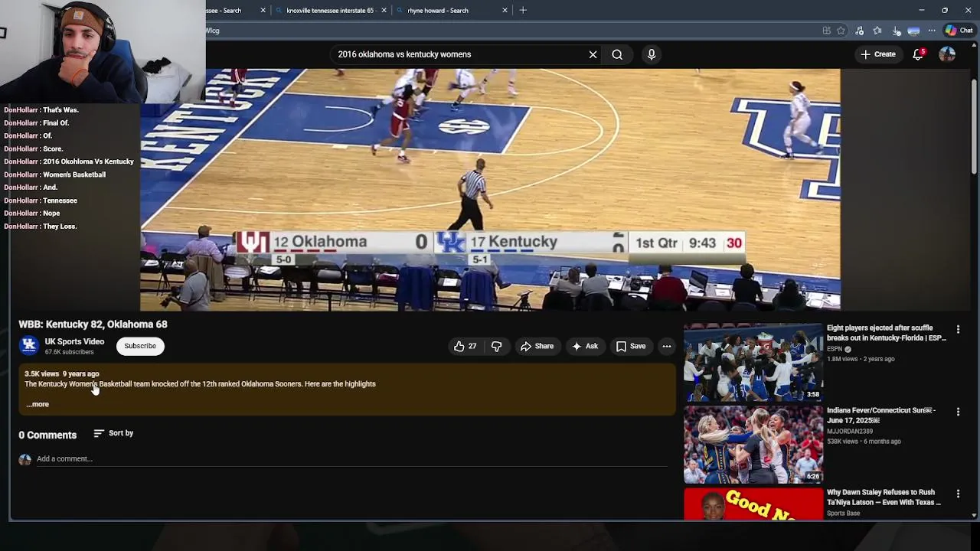This screenshot has width=980, height=551.
Task: Open YouTube notifications bell
Action: pos(918,54)
